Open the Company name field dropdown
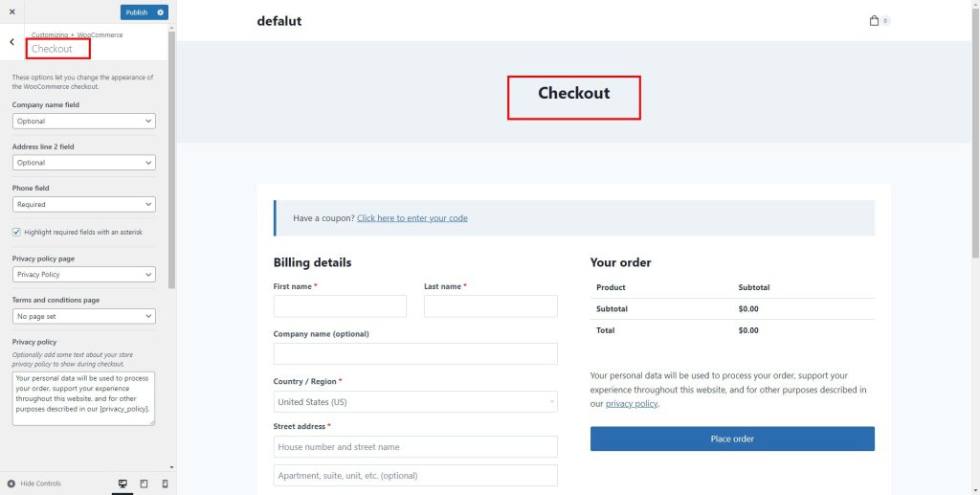The image size is (980, 495). (x=84, y=122)
